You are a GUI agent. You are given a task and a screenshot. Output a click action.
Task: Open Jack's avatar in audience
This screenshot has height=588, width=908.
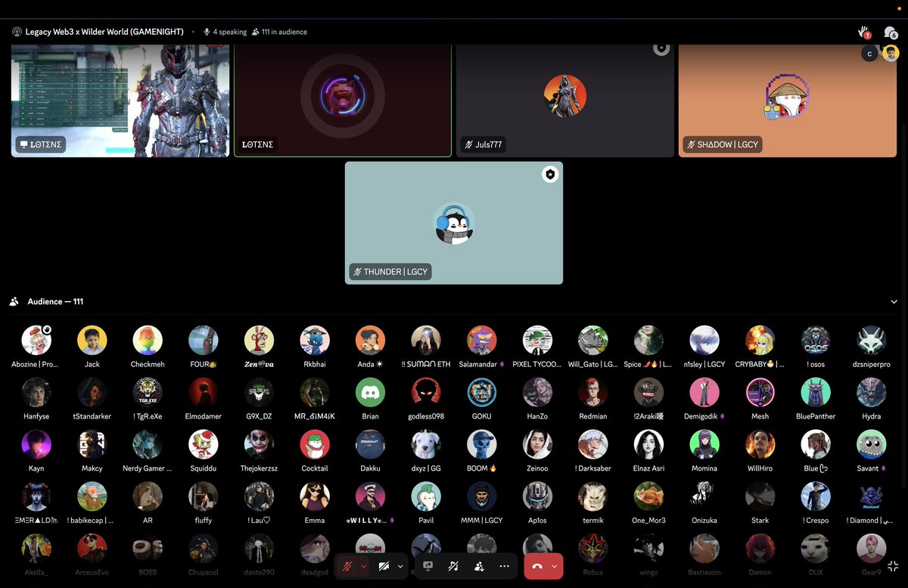tap(92, 341)
